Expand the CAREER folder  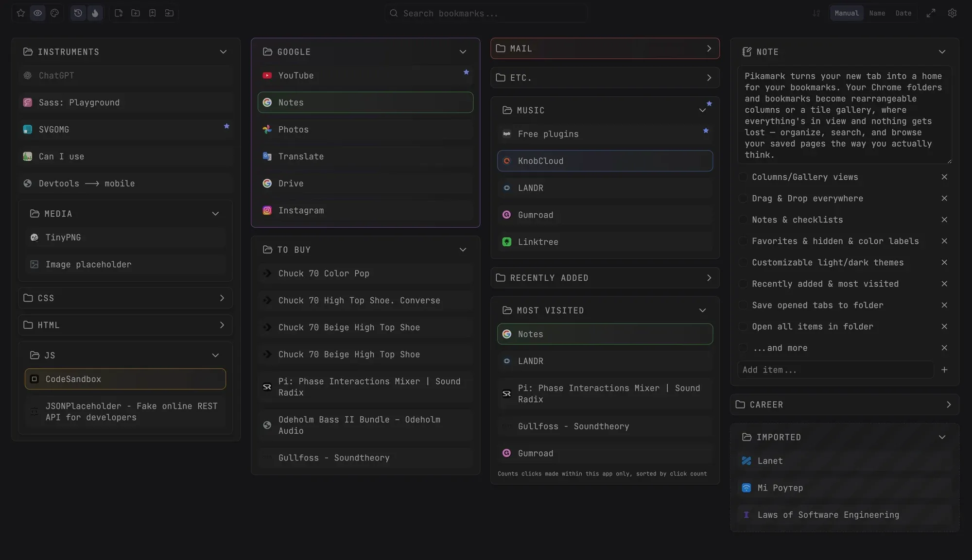[845, 405]
